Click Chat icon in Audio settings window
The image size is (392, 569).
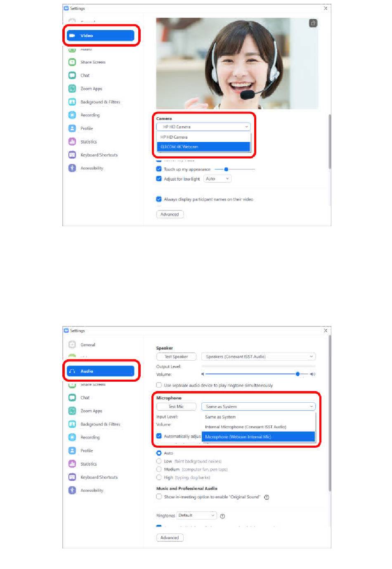tap(72, 398)
